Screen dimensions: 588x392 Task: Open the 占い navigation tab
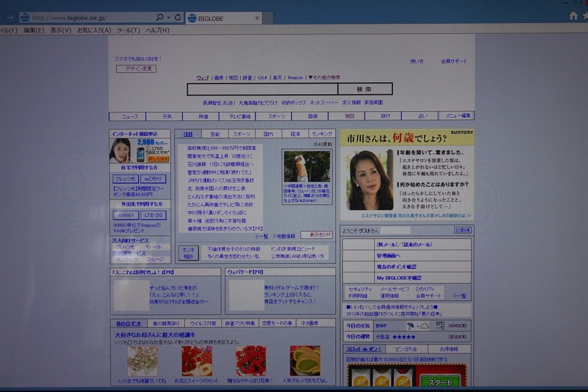coord(420,116)
